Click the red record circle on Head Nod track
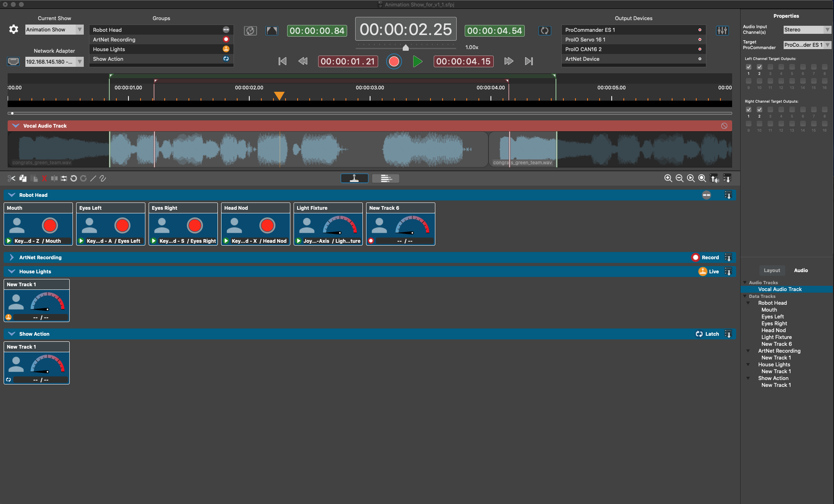The height and width of the screenshot is (504, 834). [x=267, y=226]
